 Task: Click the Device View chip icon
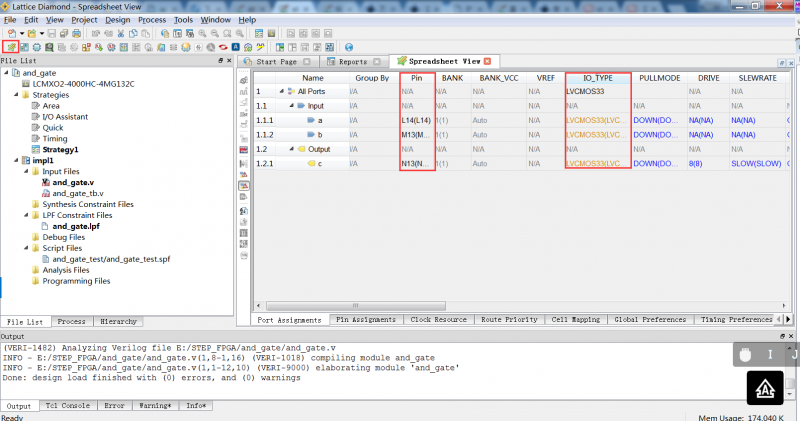[x=37, y=47]
